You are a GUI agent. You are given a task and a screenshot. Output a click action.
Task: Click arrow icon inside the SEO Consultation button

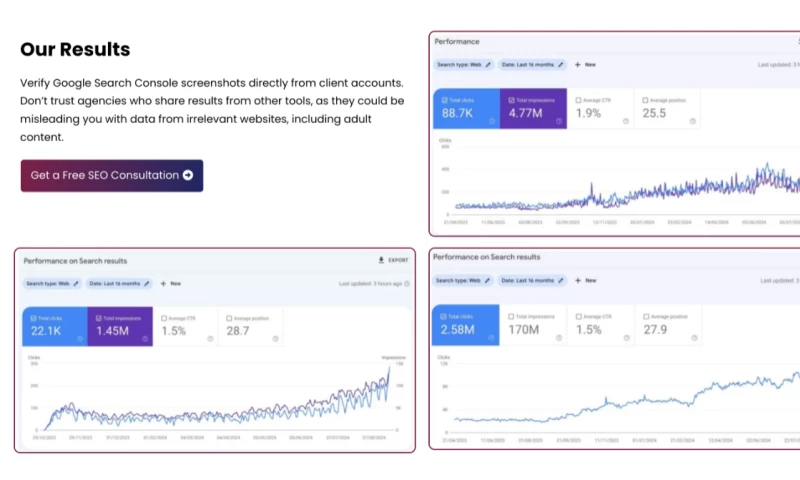click(x=187, y=175)
